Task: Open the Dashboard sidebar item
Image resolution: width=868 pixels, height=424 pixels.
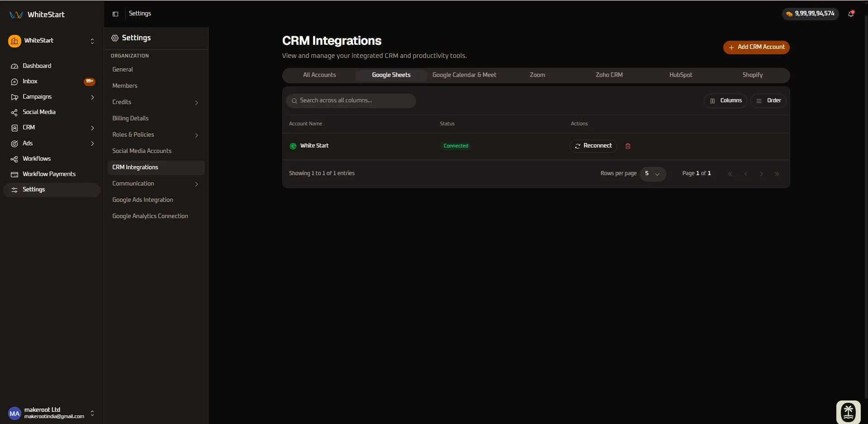Action: (x=52, y=66)
